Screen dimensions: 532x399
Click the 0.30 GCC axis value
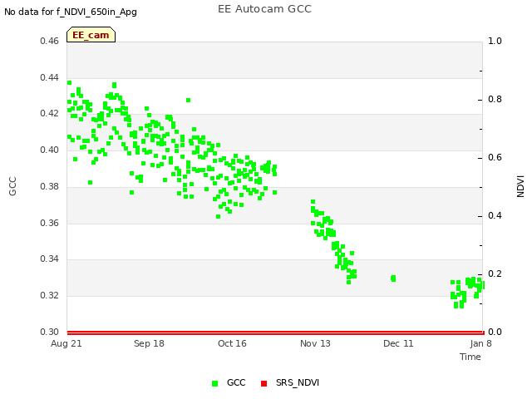tap(49, 332)
